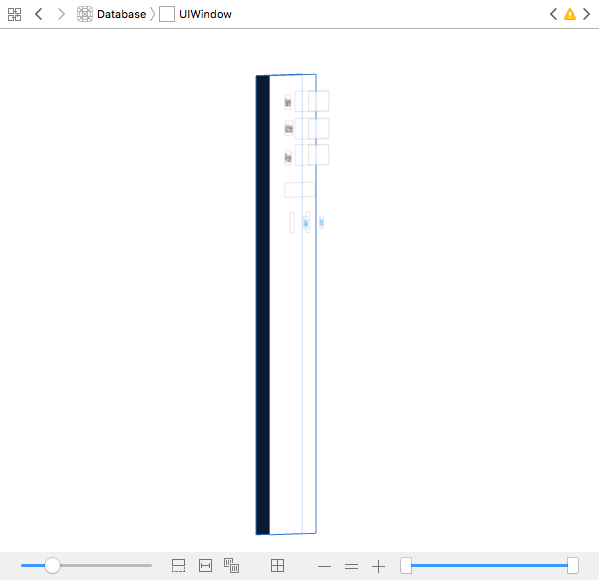This screenshot has height=580, width=599.
Task: Select the wide view below text fields
Action: click(300, 190)
